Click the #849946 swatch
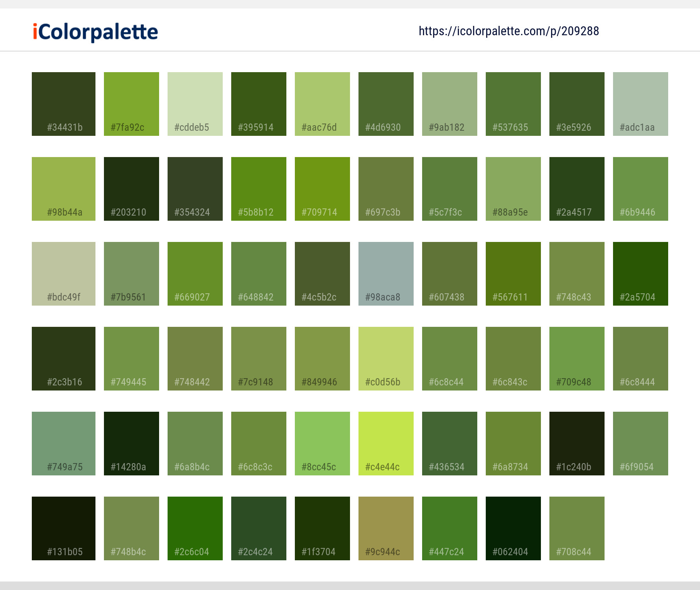The image size is (700, 590). tap(322, 359)
